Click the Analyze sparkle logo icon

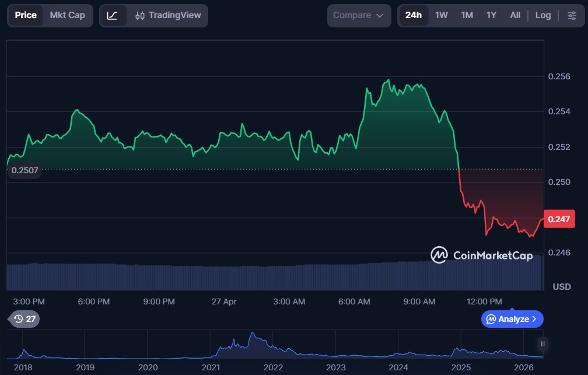click(492, 319)
